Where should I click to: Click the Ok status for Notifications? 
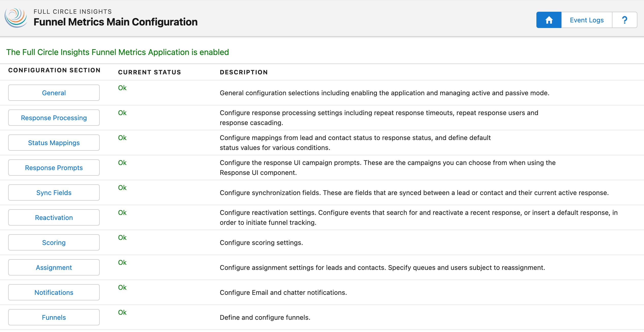pyautogui.click(x=122, y=287)
